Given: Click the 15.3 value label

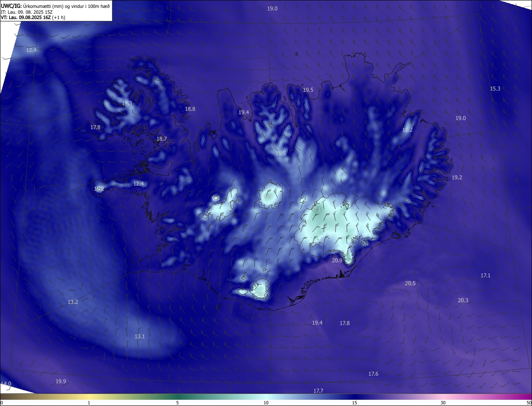Looking at the screenshot, I should pyautogui.click(x=495, y=88).
